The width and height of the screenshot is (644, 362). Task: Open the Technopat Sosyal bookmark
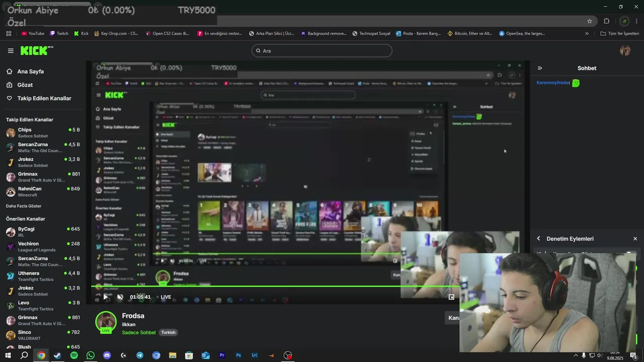(x=371, y=34)
